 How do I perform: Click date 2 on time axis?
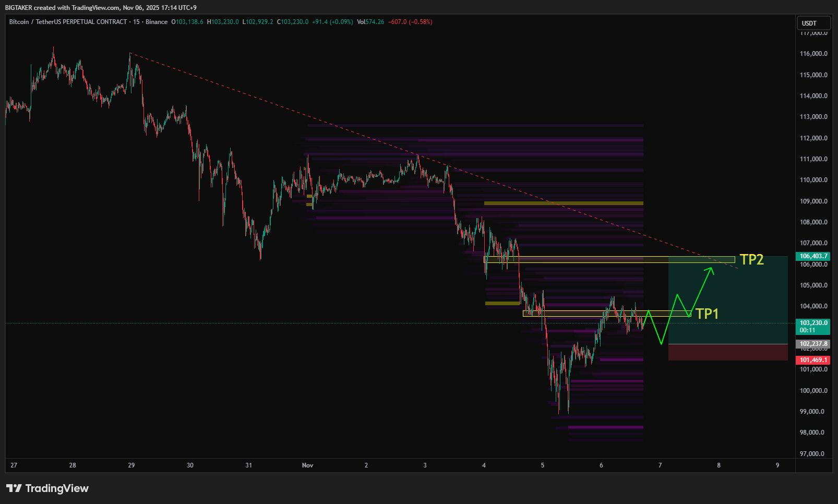pos(366,465)
